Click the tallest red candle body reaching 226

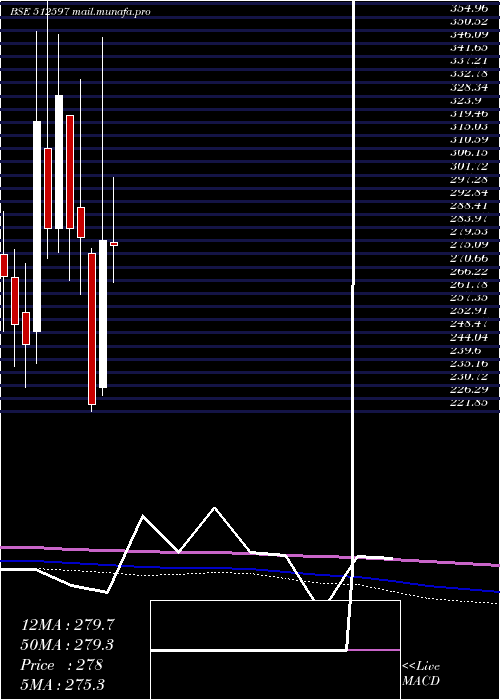coord(92,329)
